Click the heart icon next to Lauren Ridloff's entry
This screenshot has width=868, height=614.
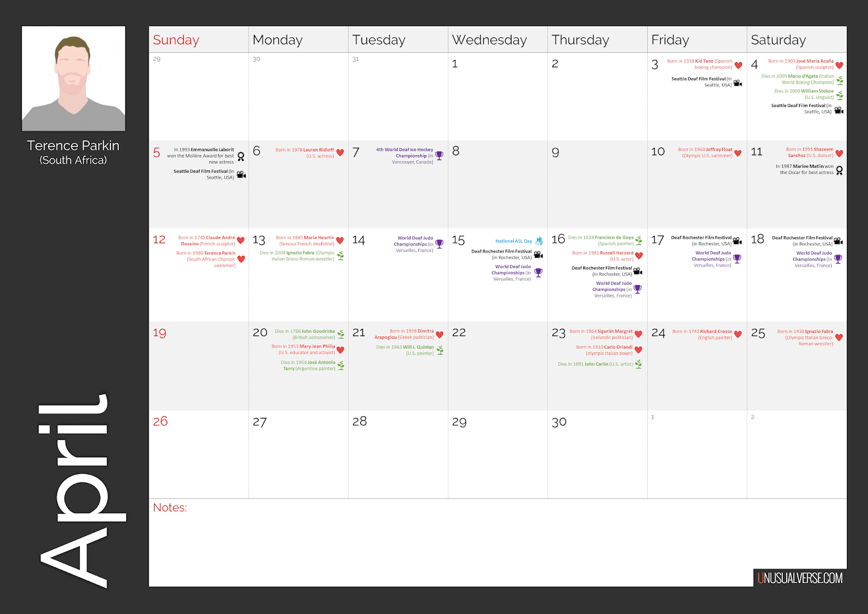pyautogui.click(x=340, y=153)
